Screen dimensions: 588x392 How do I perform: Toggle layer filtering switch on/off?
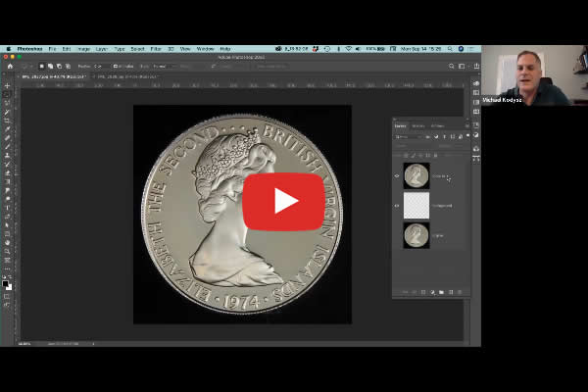click(467, 136)
